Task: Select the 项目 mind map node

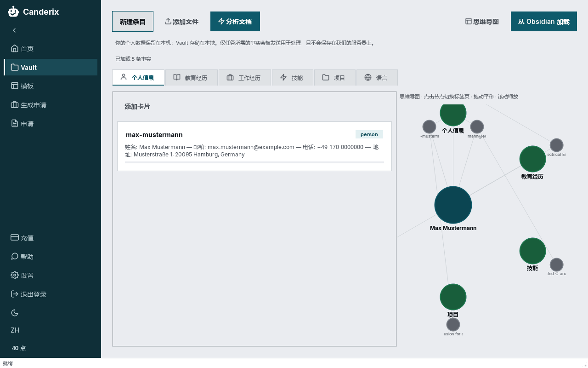Action: (453, 297)
